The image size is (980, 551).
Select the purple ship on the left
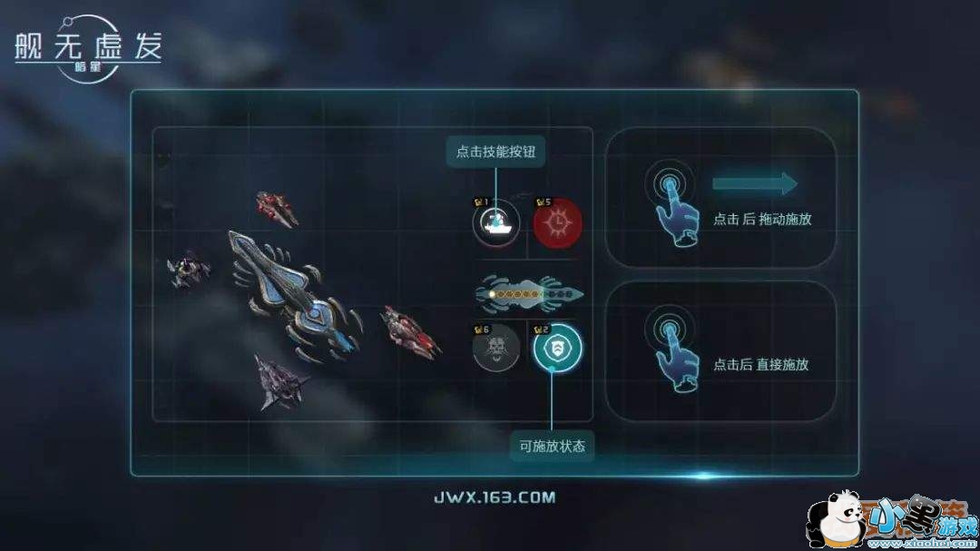click(188, 270)
